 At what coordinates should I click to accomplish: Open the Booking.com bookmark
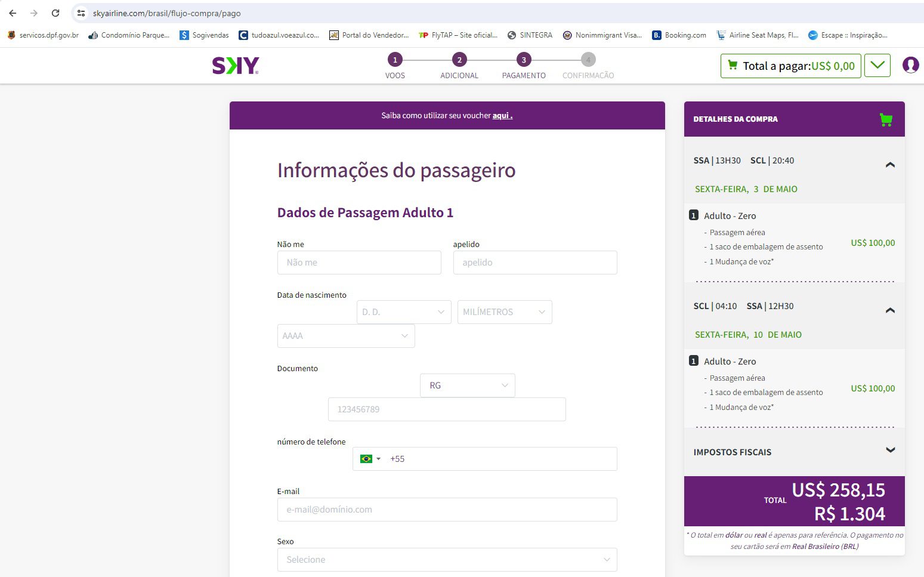pos(679,35)
